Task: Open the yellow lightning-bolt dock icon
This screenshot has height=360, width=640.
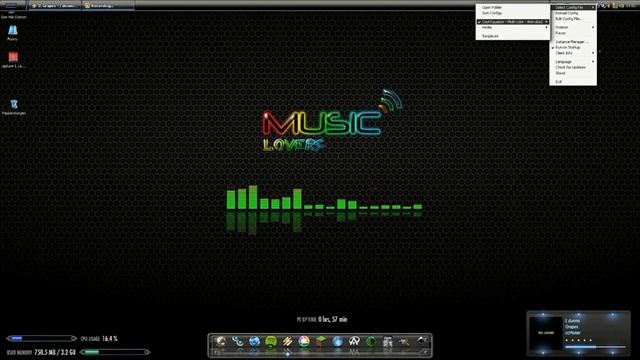Action: (x=287, y=341)
